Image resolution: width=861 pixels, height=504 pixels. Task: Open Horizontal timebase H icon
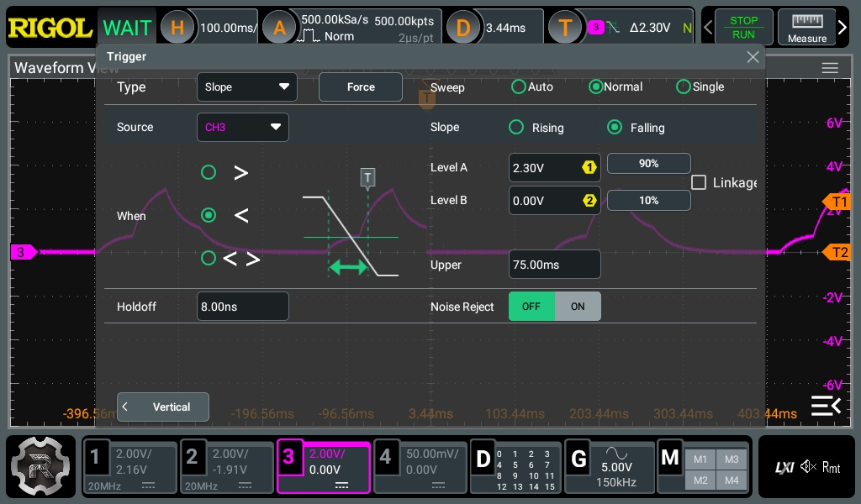coord(177,28)
